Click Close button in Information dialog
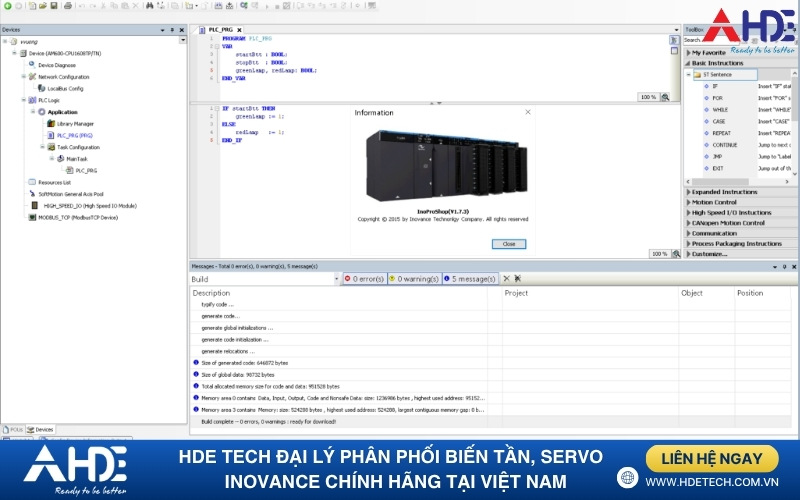 tap(509, 244)
